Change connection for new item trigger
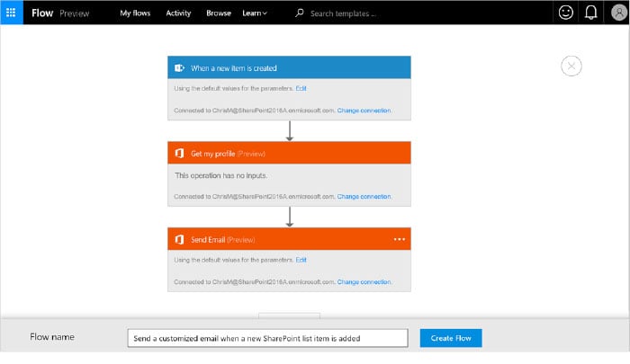630x364 pixels. (x=364, y=111)
